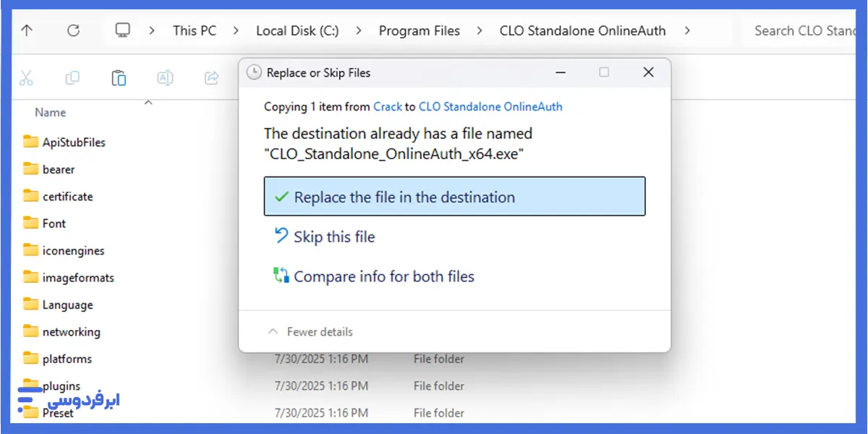Click the Refresh icon in address bar
The image size is (868, 434).
pyautogui.click(x=73, y=30)
